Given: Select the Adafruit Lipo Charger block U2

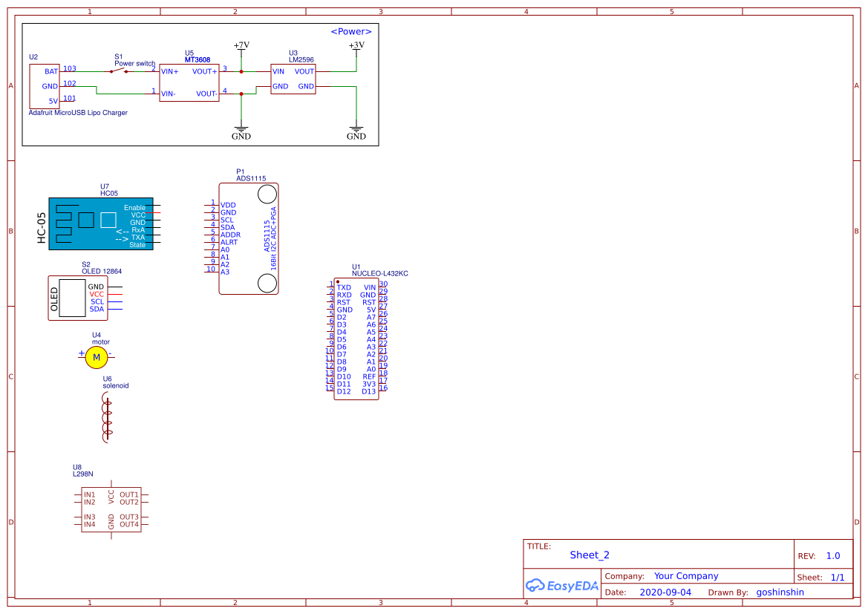Looking at the screenshot, I should pos(45,86).
